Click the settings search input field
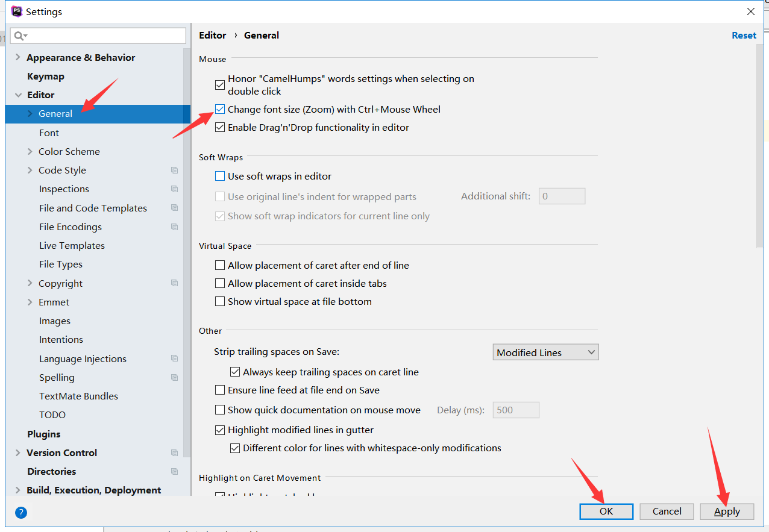The image size is (769, 532). point(98,36)
